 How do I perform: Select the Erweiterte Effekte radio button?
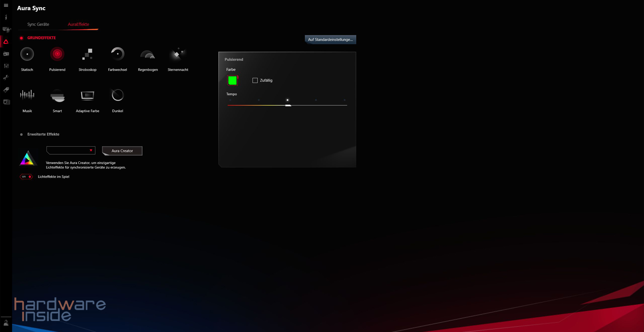(x=21, y=134)
